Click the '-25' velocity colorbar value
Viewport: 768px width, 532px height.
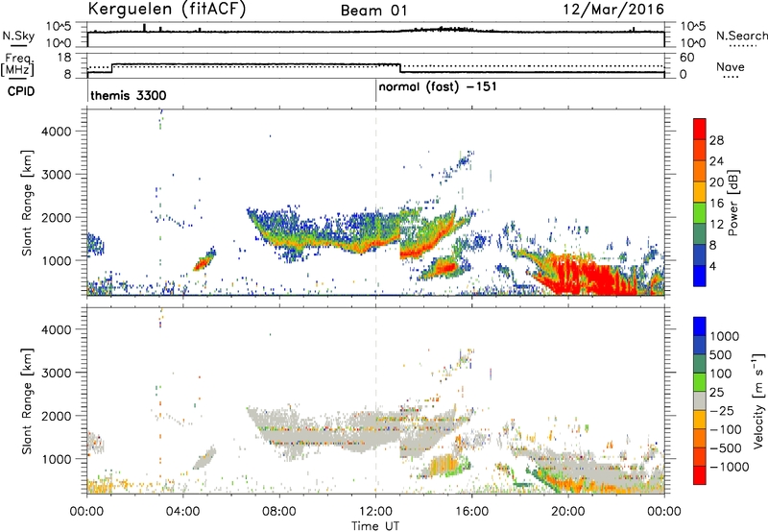tap(722, 410)
